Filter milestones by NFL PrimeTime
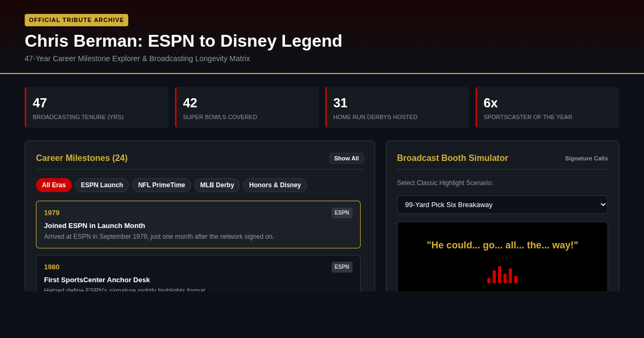This screenshot has width=644, height=338. tap(162, 185)
